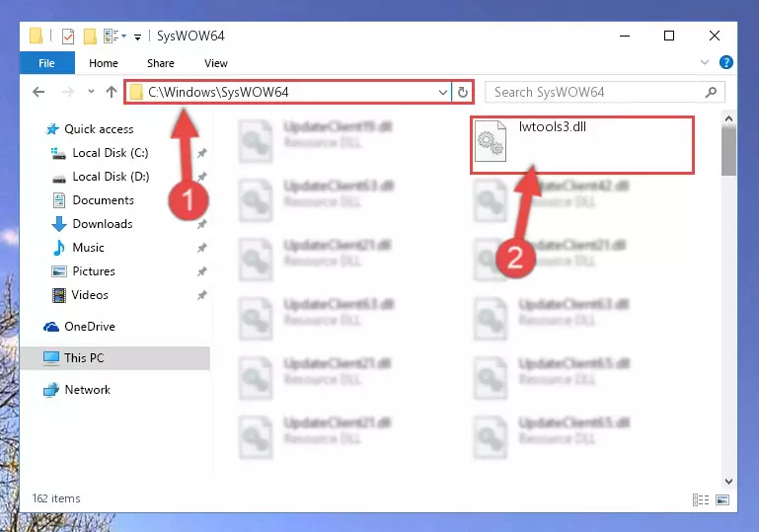The image size is (759, 532).
Task: Open the View ribbon tab
Action: coord(215,63)
